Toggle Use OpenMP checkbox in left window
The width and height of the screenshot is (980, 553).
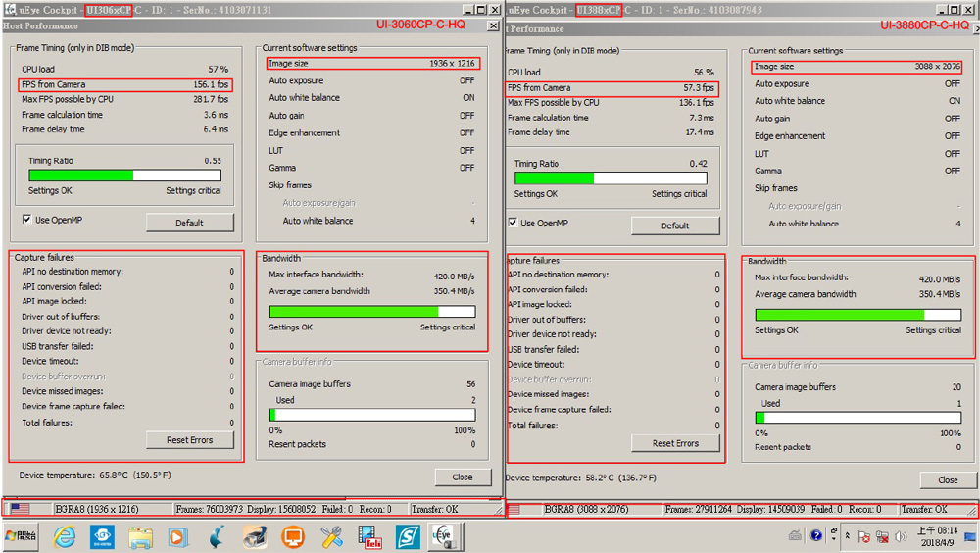26,219
